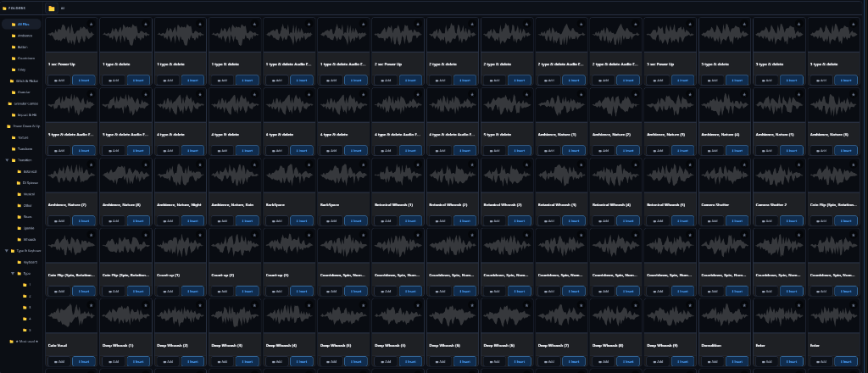
Task: Click Add on Demolition
Action: [x=711, y=361]
